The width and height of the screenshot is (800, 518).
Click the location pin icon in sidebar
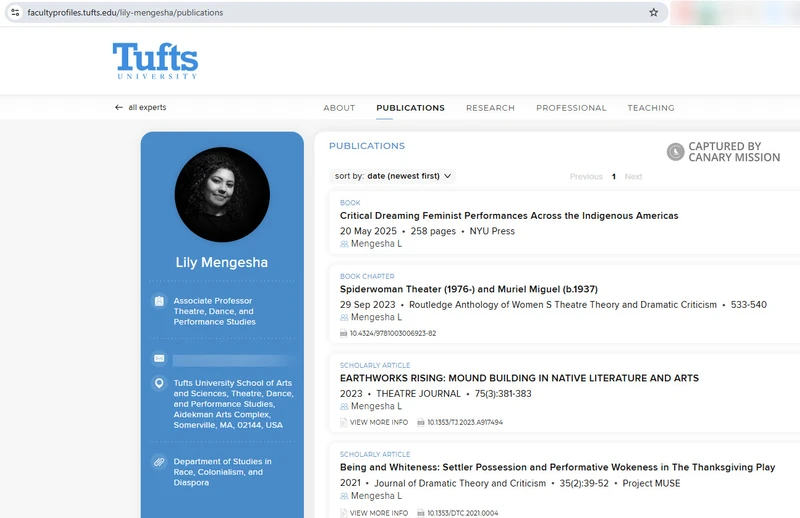159,383
